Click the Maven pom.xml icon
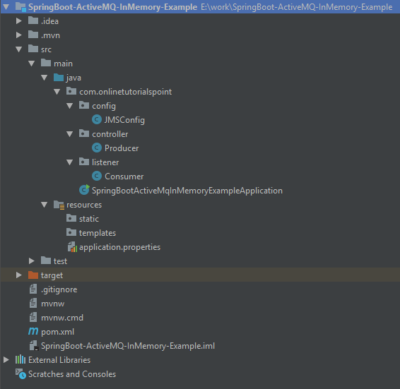The width and height of the screenshot is (400, 389). point(33,331)
